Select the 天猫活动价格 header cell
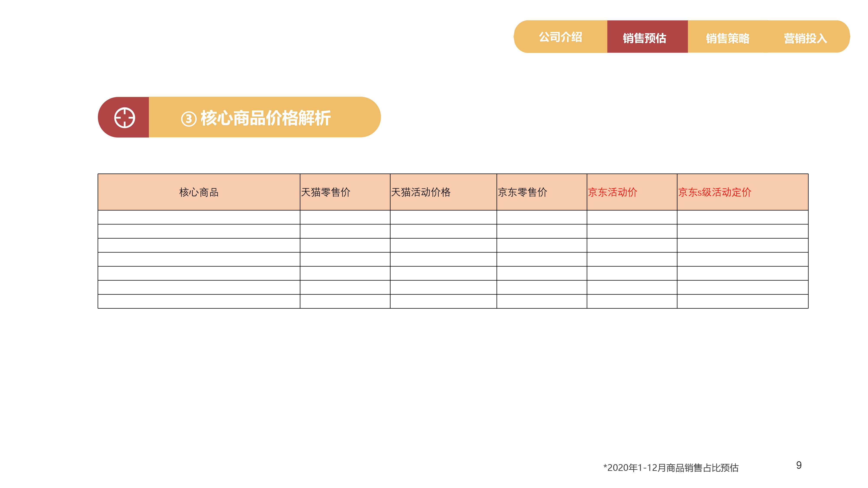The image size is (868, 488). [443, 192]
